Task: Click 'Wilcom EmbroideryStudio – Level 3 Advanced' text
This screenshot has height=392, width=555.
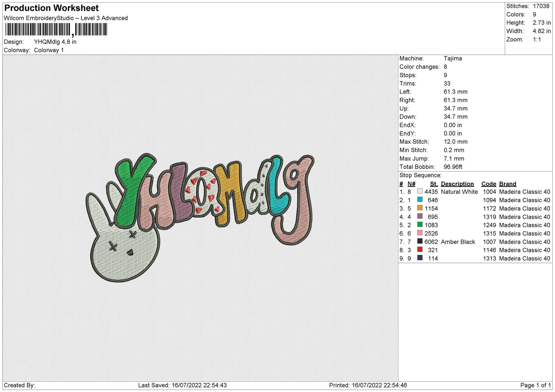Action: [66, 18]
